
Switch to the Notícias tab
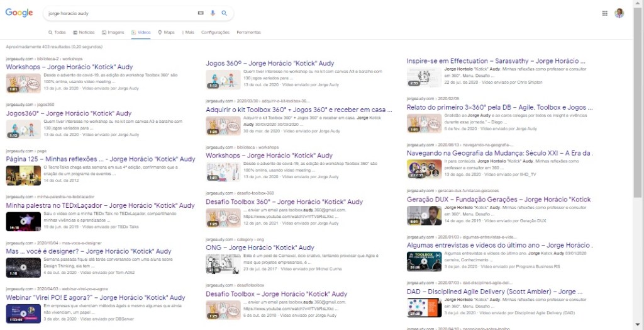click(84, 32)
